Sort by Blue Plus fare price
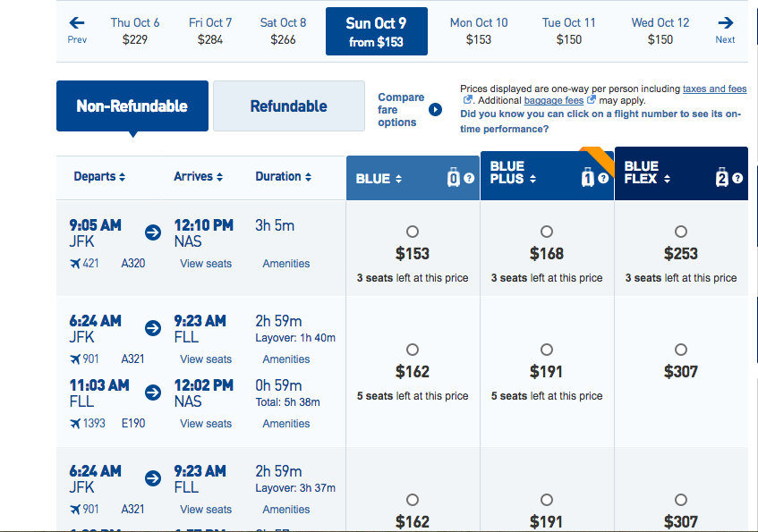This screenshot has height=532, width=758. 513,173
